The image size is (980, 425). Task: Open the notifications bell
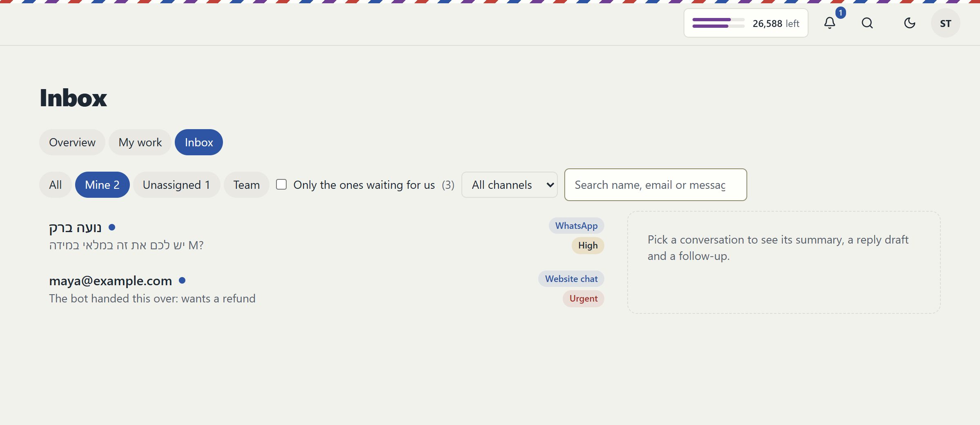830,23
